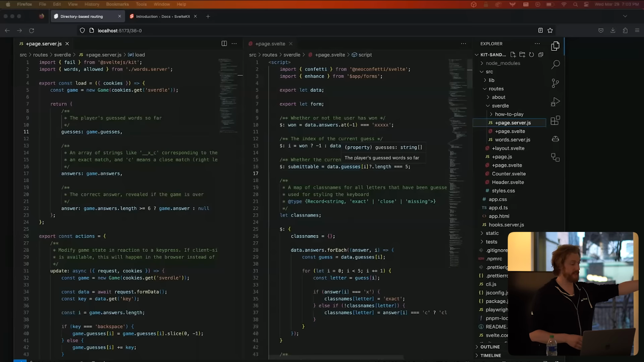Image resolution: width=644 pixels, height=362 pixels.
Task: Click the localhost address bar
Action: [119, 31]
